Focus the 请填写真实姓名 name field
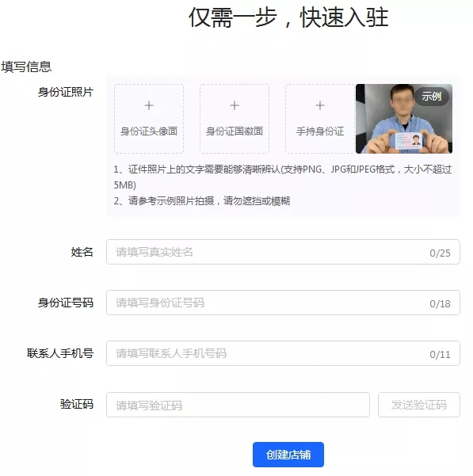Image resolution: width=473 pixels, height=476 pixels. point(283,252)
